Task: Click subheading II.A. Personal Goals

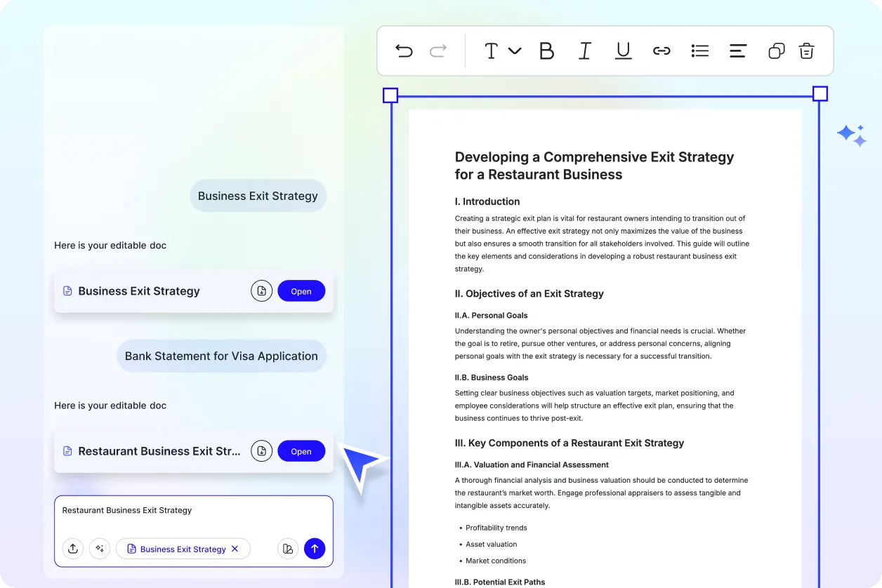Action: [492, 316]
